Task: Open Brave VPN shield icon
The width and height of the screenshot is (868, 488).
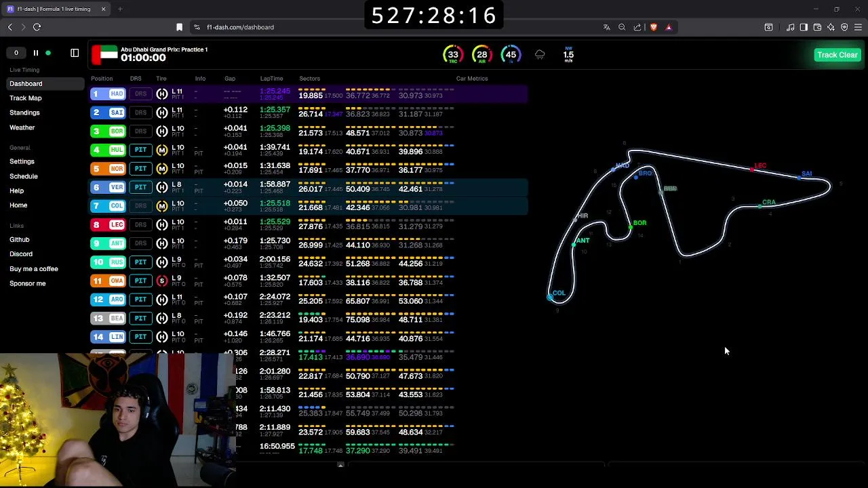Action: coord(844,27)
